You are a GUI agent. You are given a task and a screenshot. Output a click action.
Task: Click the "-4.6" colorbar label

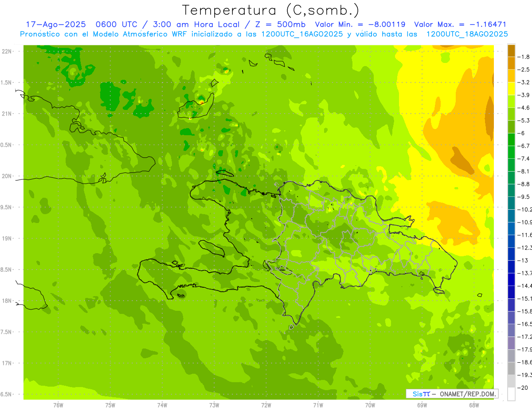[x=524, y=108]
